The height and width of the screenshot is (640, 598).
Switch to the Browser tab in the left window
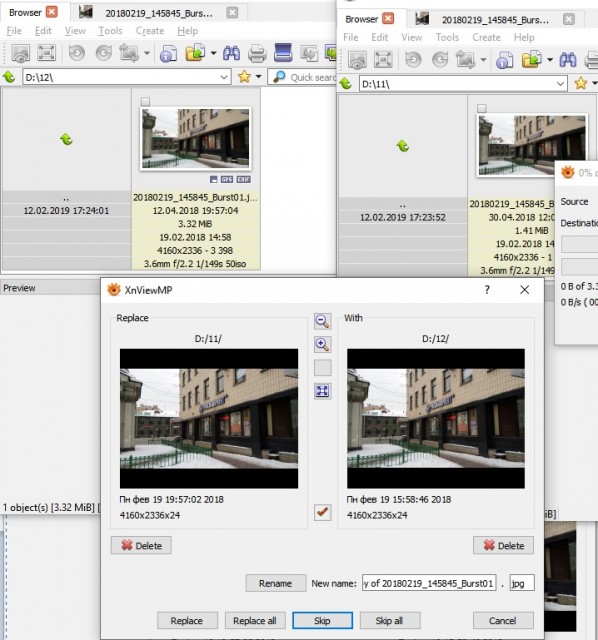pyautogui.click(x=25, y=13)
